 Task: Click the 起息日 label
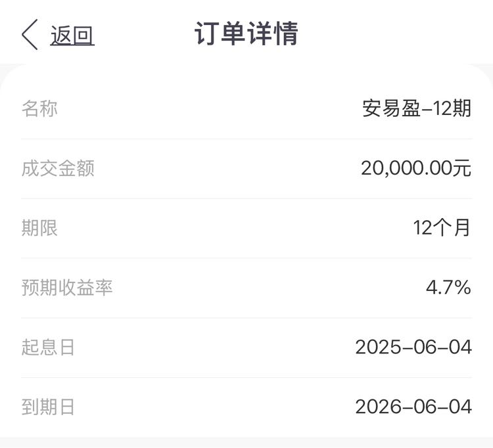48,347
